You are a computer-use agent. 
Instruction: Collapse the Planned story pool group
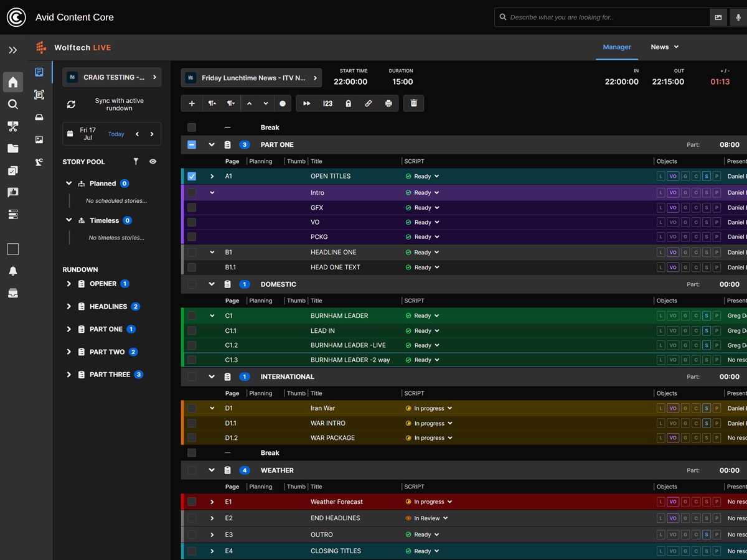69,184
